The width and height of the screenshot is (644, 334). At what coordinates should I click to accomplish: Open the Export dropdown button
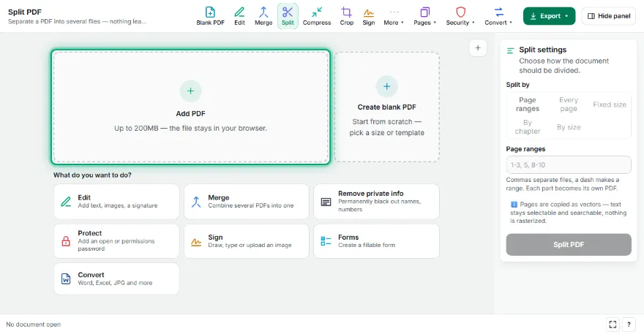(549, 16)
